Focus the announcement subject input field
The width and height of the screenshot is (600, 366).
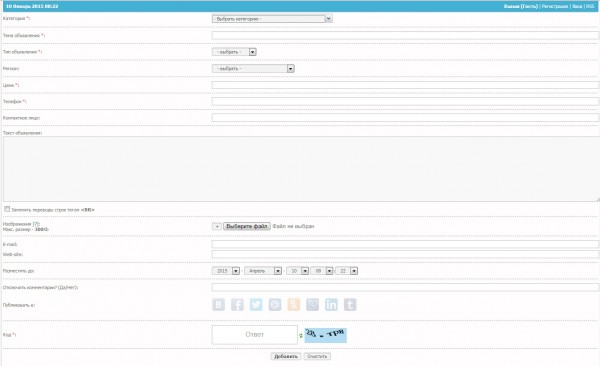(405, 35)
